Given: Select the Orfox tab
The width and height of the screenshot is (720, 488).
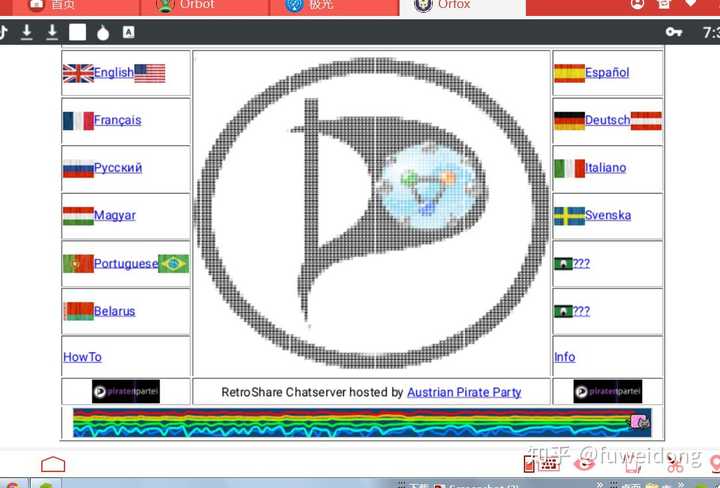Looking at the screenshot, I should coord(462,6).
